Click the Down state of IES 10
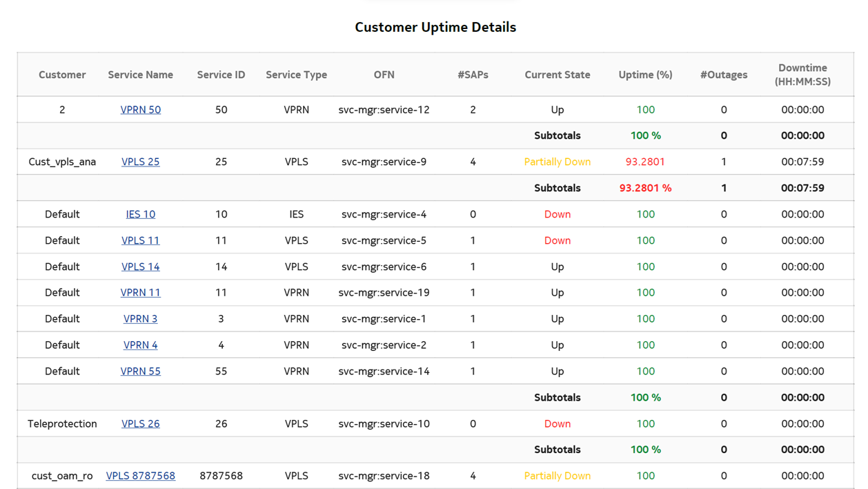The image size is (868, 489). click(557, 214)
